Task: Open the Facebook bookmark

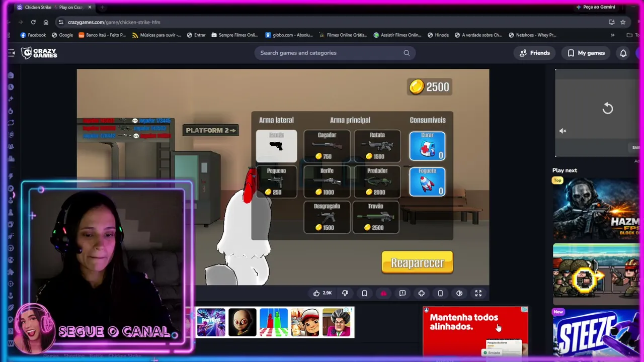Action: [33, 35]
